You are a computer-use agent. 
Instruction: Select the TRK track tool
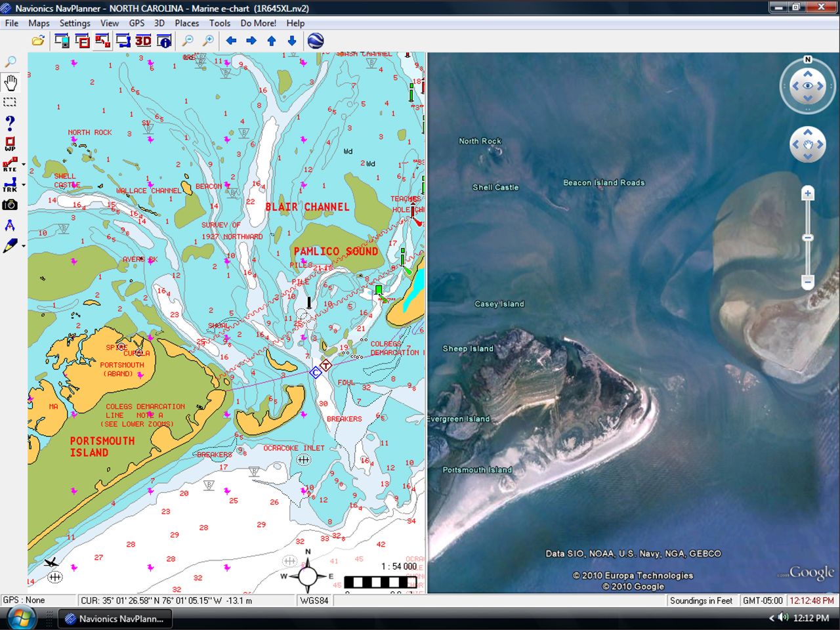coord(10,184)
